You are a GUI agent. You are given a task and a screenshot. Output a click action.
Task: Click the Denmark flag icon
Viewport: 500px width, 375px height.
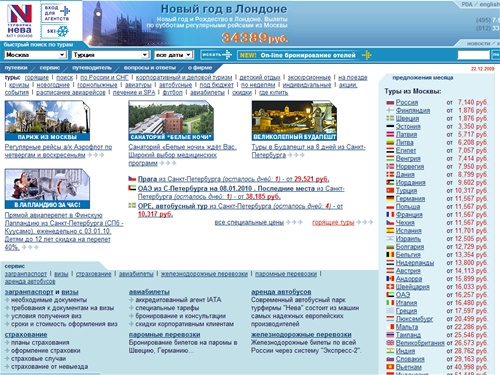coord(390,175)
